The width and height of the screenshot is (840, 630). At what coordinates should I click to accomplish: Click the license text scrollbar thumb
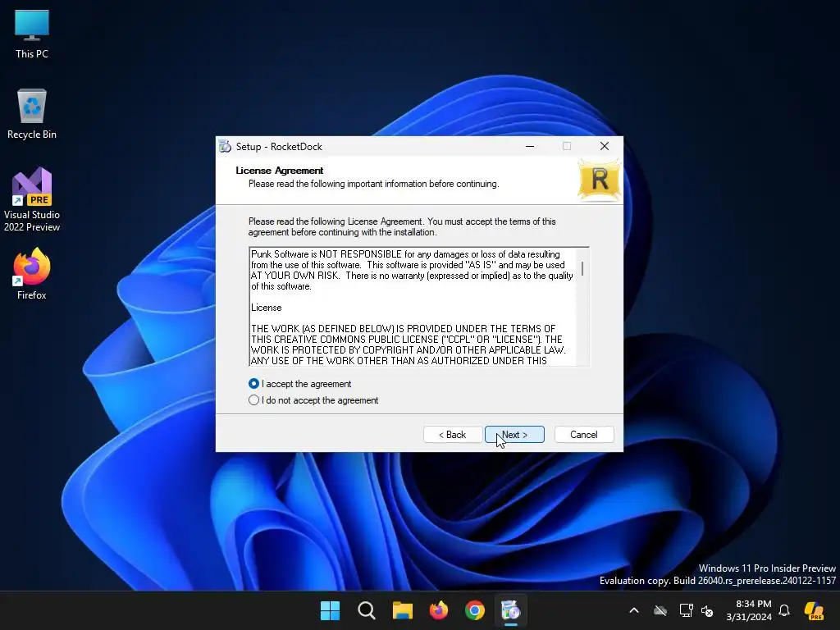(582, 268)
